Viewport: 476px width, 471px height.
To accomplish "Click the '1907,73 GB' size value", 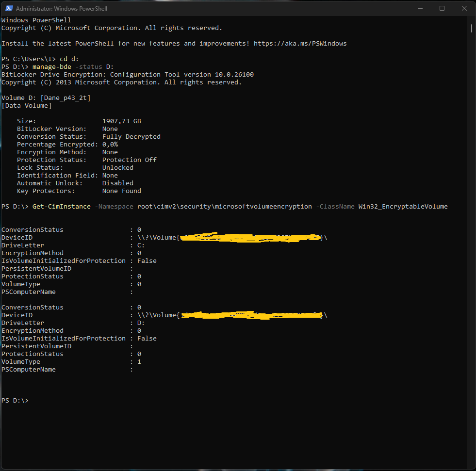I will [x=121, y=121].
